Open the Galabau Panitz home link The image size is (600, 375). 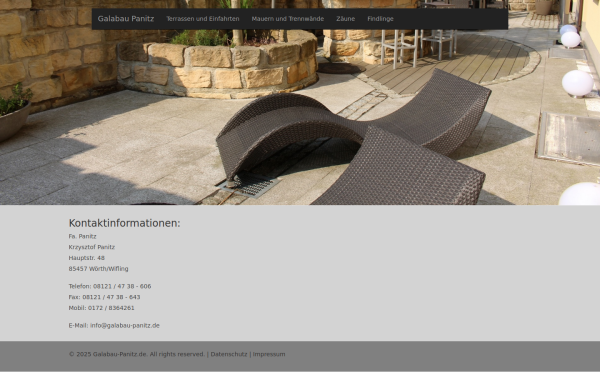pyautogui.click(x=126, y=19)
